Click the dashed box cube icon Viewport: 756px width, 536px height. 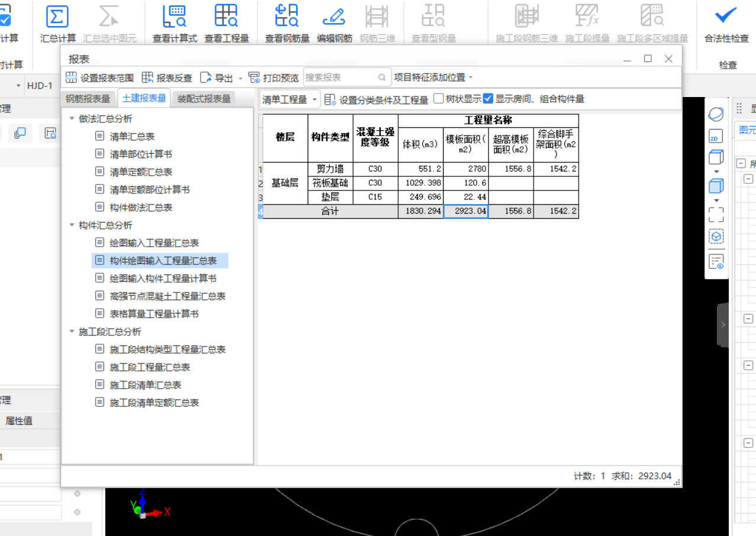[x=716, y=237]
